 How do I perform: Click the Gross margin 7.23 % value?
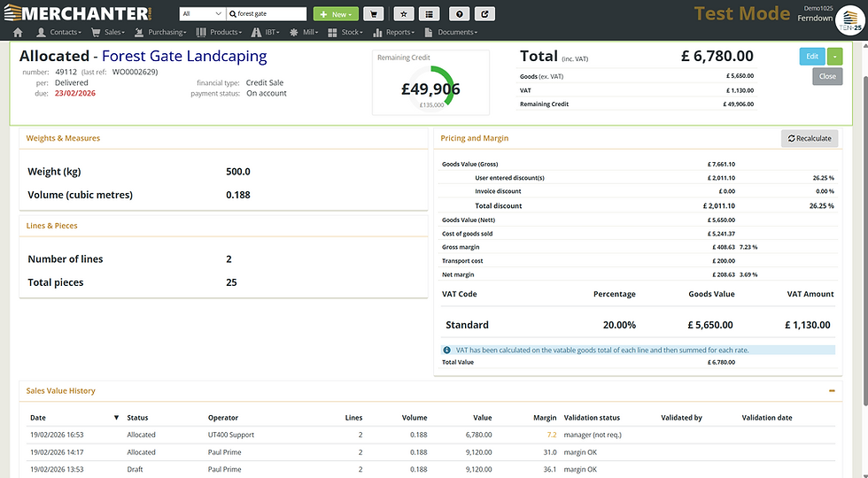coord(748,247)
